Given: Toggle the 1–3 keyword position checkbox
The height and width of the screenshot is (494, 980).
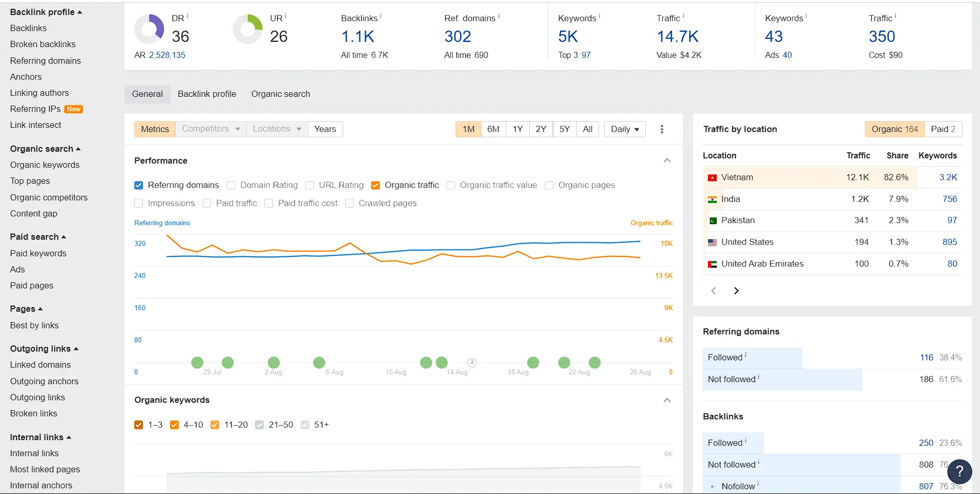Looking at the screenshot, I should point(138,425).
